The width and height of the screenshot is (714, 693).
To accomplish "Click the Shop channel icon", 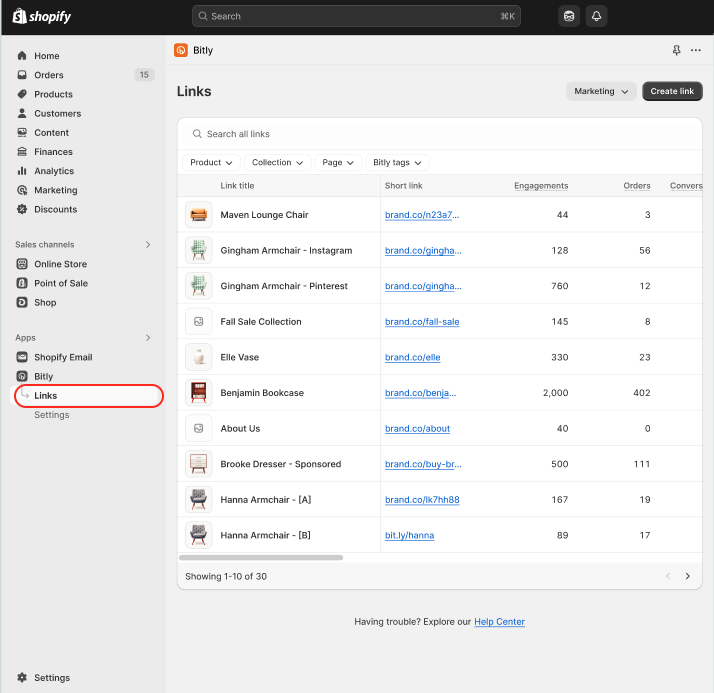I will point(22,302).
